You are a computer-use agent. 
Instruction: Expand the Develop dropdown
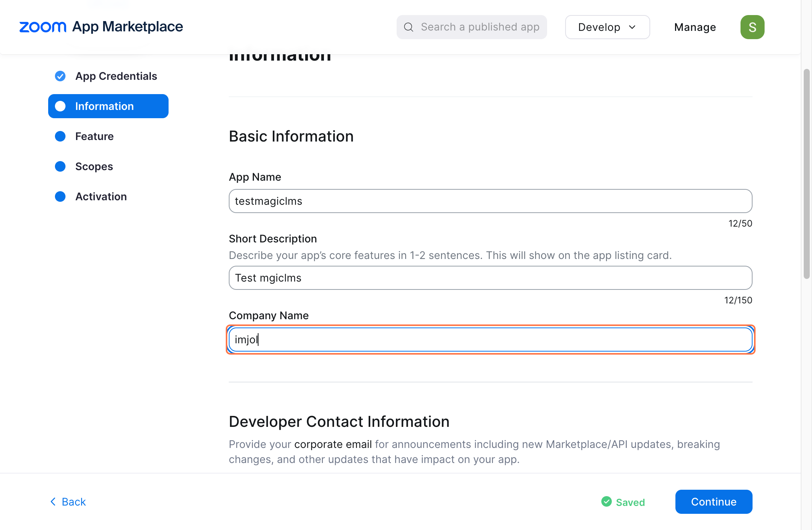pyautogui.click(x=607, y=27)
